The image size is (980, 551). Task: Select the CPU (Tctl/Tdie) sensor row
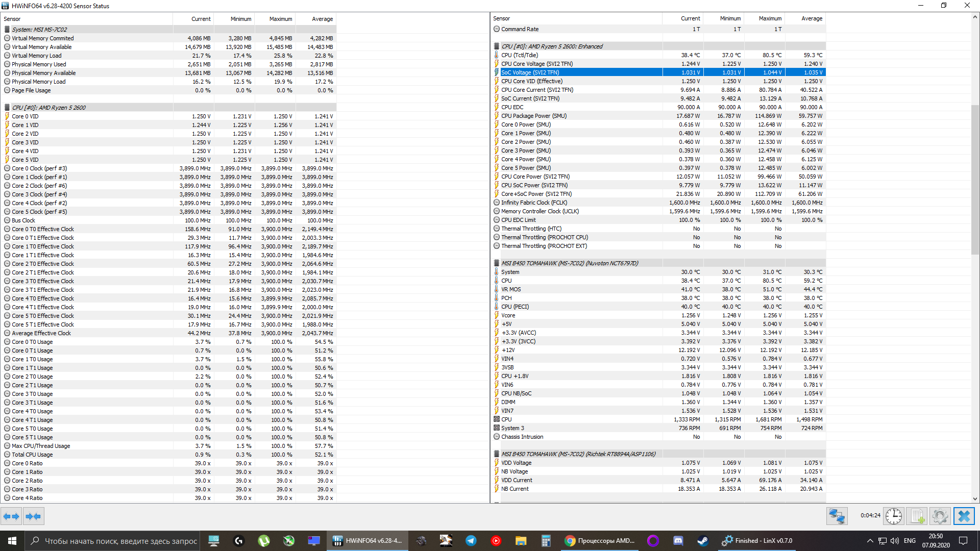click(x=520, y=55)
